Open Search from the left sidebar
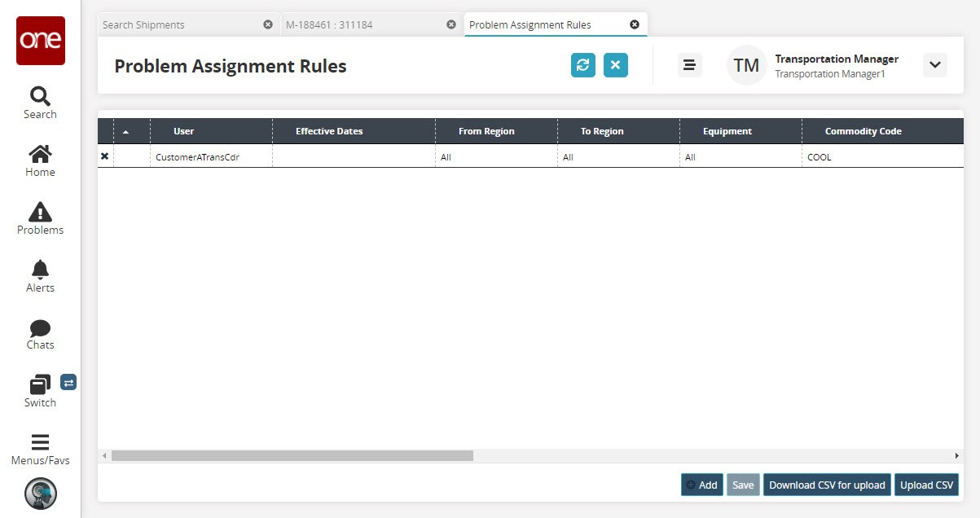 click(x=40, y=103)
